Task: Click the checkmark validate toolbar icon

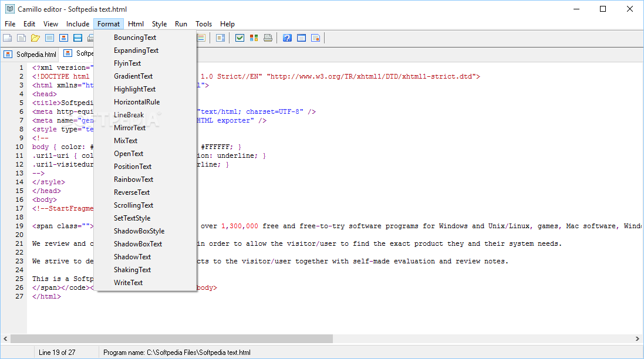Action: [240, 38]
